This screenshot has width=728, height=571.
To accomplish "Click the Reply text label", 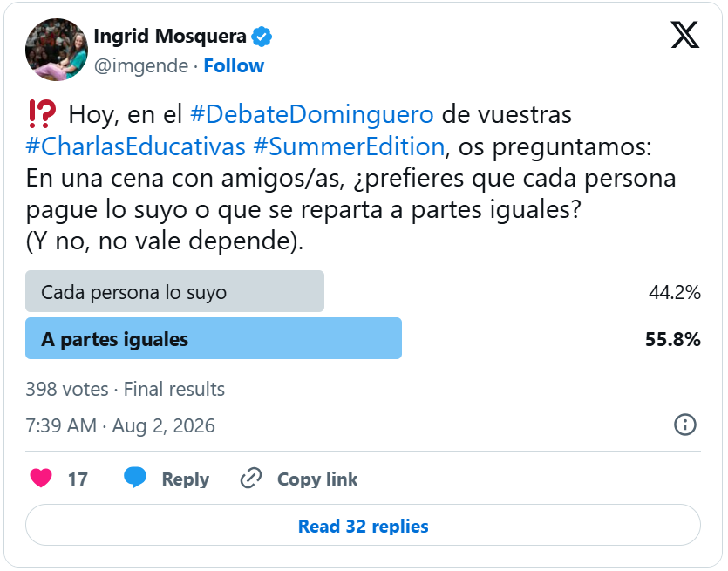I will point(185,479).
